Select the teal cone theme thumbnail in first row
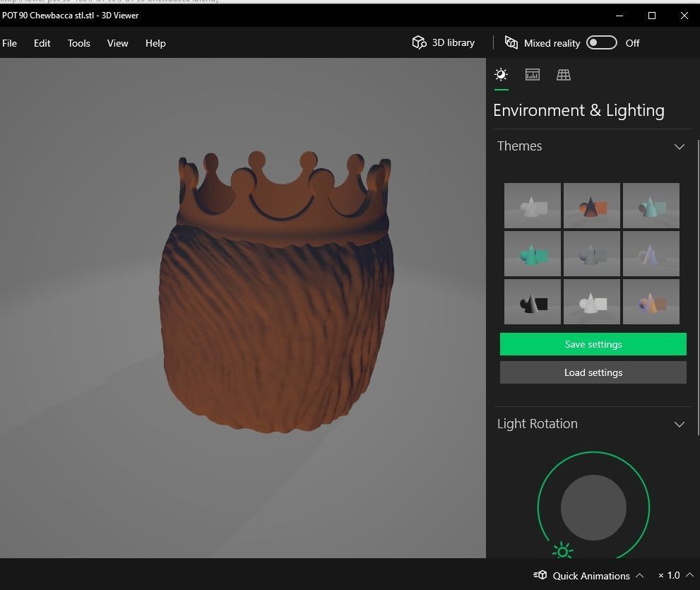 651,206
